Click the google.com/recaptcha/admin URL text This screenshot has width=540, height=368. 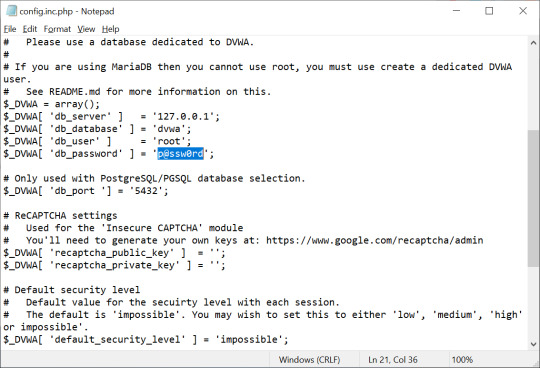pos(374,240)
